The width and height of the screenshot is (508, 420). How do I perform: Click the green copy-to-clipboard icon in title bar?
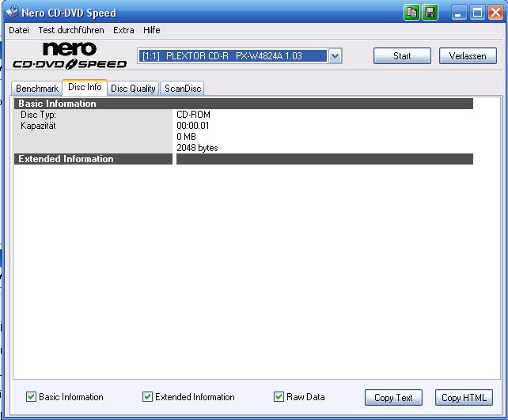(x=411, y=13)
